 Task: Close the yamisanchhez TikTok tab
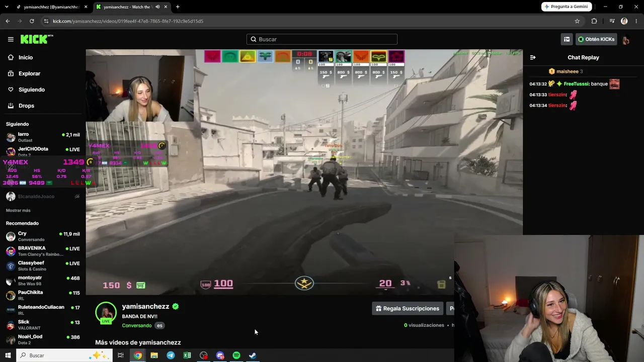[x=86, y=7]
